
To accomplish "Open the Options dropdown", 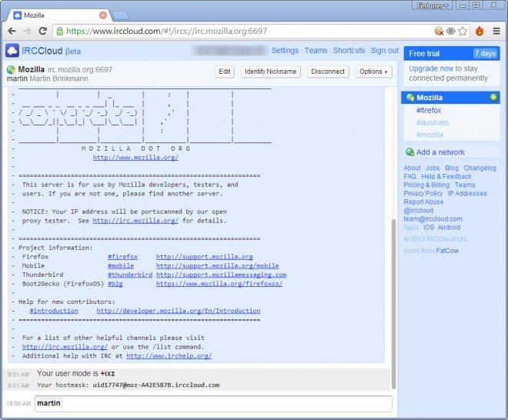I will point(374,72).
